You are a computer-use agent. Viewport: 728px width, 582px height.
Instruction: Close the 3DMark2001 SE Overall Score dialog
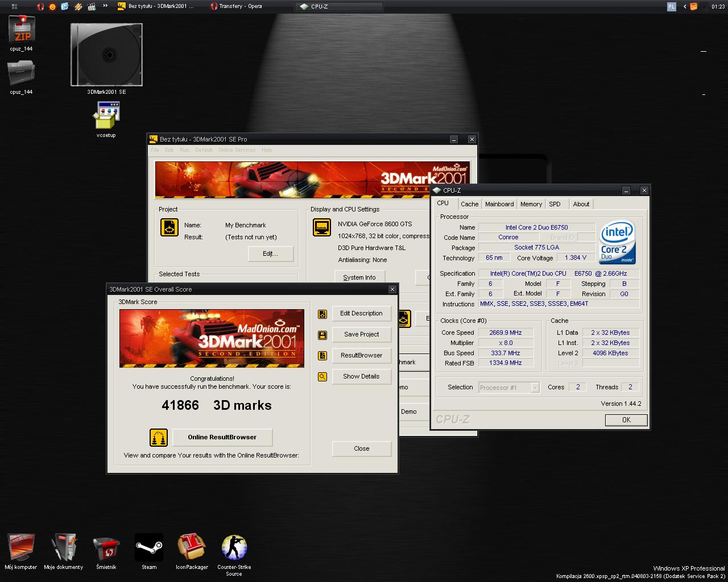pos(392,289)
